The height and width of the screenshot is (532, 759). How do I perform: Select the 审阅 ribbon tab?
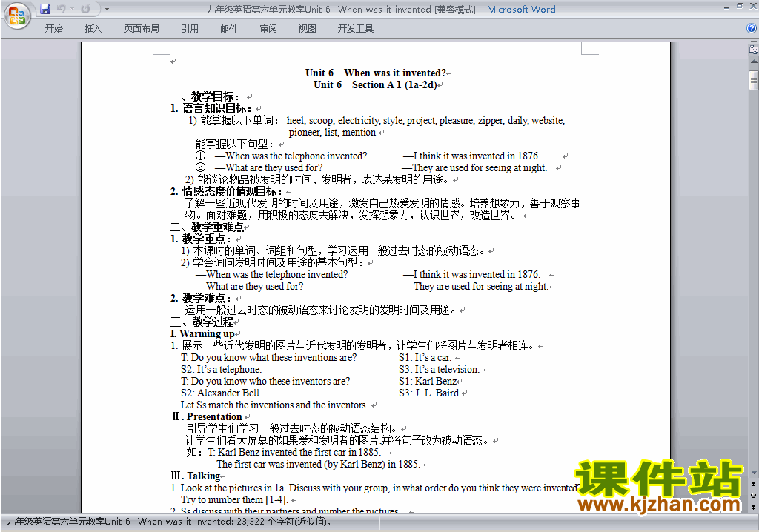click(268, 29)
